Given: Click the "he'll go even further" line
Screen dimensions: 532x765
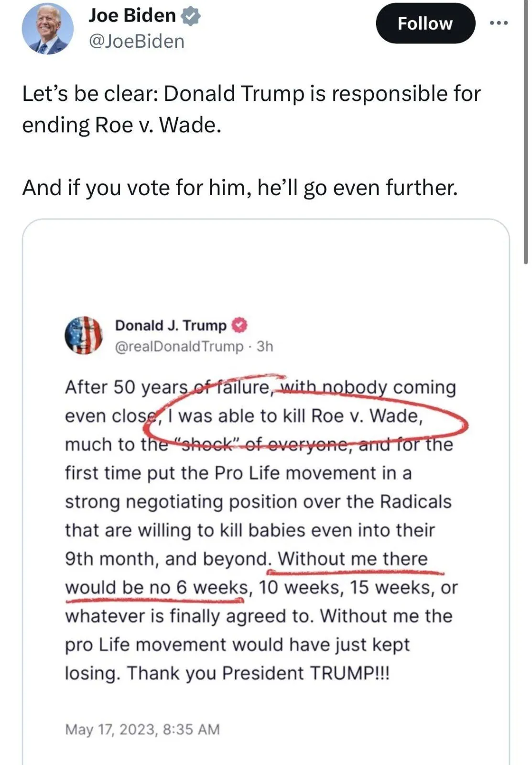Looking at the screenshot, I should click(357, 187).
